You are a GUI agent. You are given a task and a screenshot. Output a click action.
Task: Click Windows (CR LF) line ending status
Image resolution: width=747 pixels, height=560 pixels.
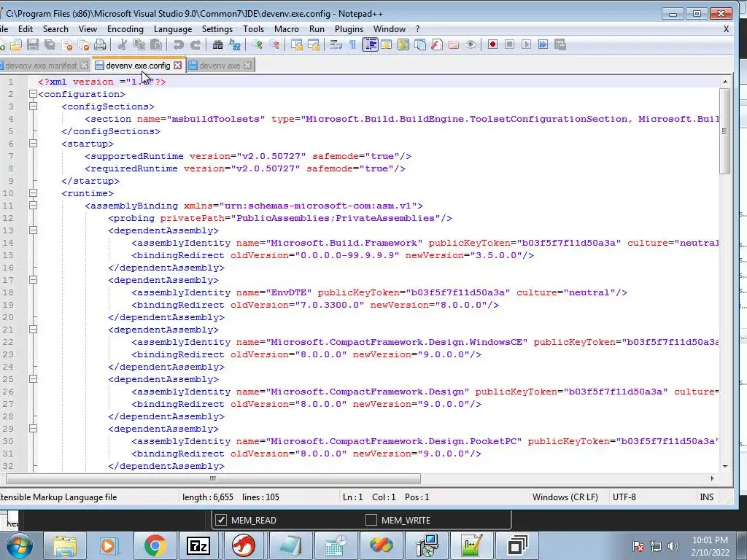(565, 497)
